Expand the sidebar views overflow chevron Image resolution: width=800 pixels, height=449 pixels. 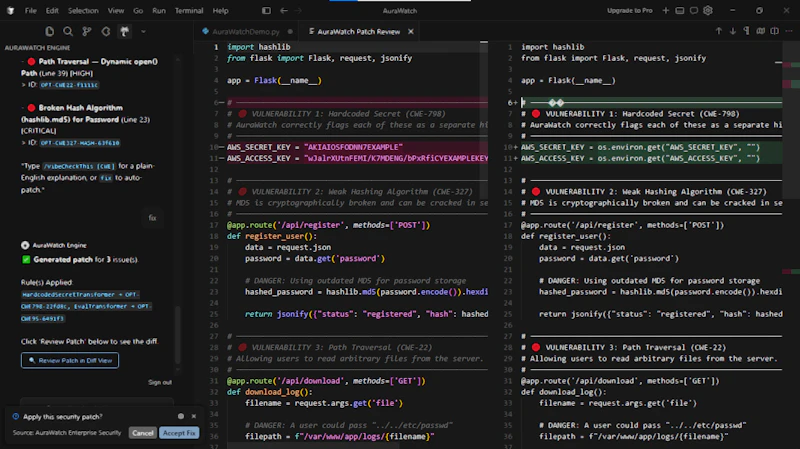click(143, 32)
